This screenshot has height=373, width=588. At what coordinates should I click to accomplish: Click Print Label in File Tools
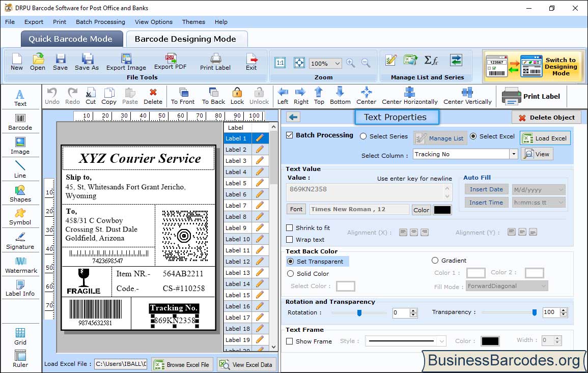click(215, 62)
